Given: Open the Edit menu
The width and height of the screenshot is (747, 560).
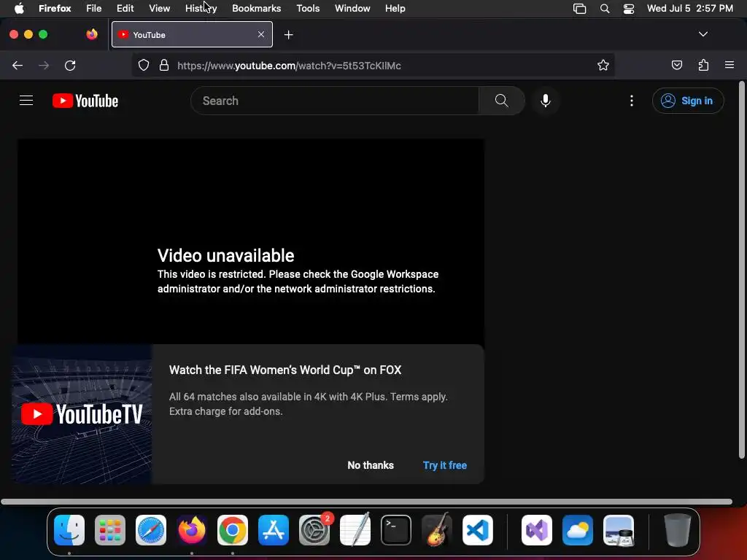Looking at the screenshot, I should pos(125,8).
